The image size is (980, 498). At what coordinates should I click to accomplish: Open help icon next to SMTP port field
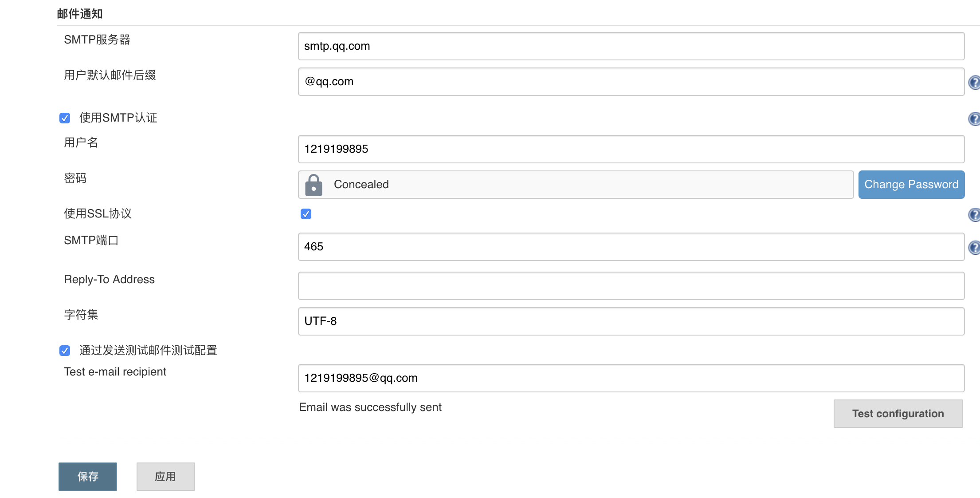tap(974, 248)
